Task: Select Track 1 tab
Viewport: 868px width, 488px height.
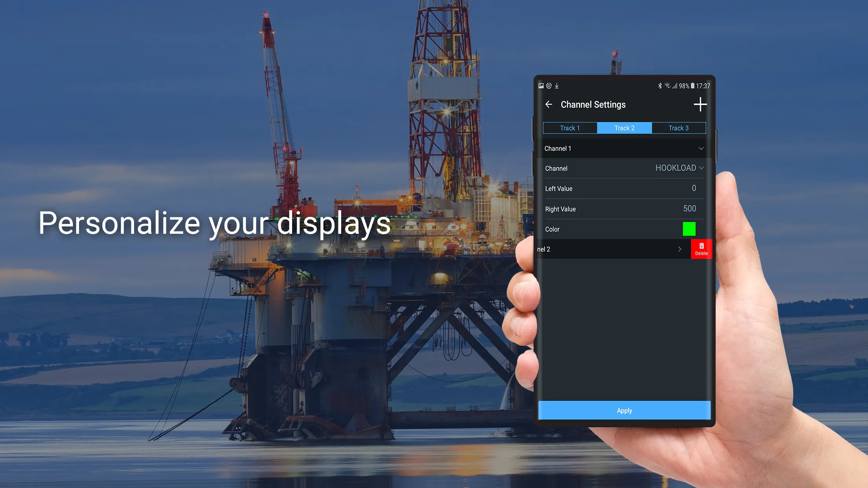Action: 569,128
